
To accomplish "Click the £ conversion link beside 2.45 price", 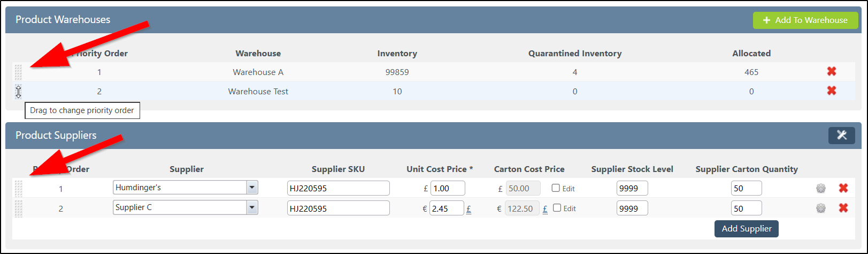I will point(468,209).
